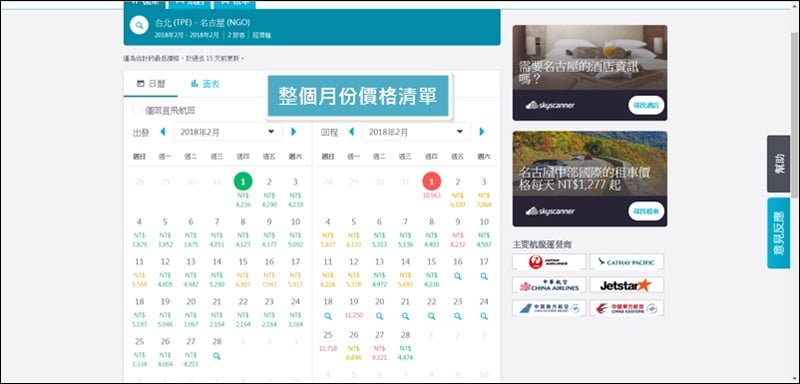Viewport: 800px width, 384px height.
Task: Go to next departure month arrow
Action: [x=293, y=132]
